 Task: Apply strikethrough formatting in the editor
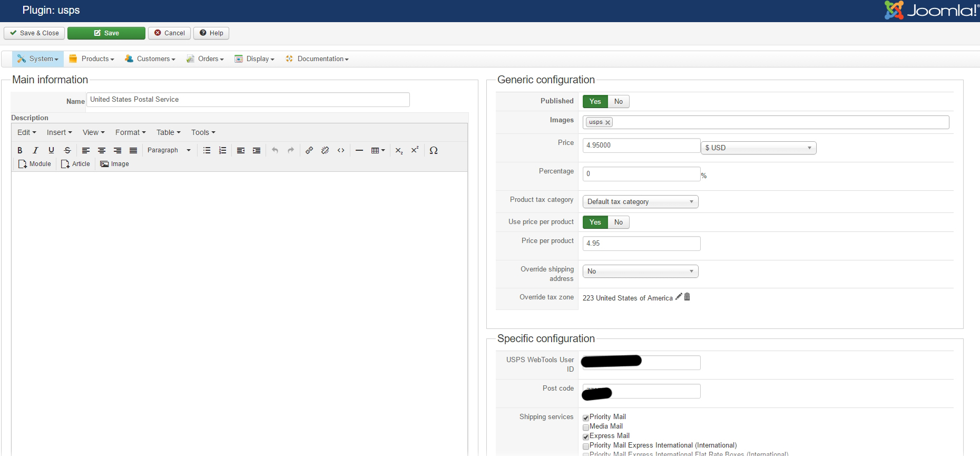[67, 150]
